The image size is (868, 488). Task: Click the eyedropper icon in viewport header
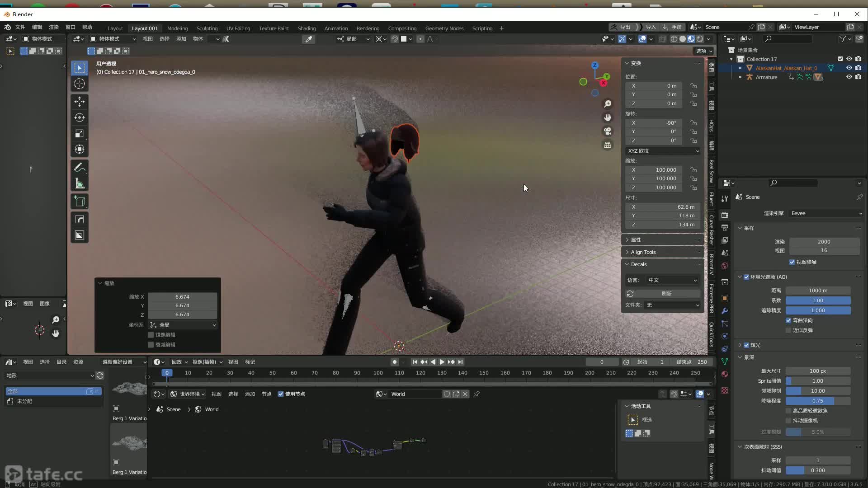[309, 39]
